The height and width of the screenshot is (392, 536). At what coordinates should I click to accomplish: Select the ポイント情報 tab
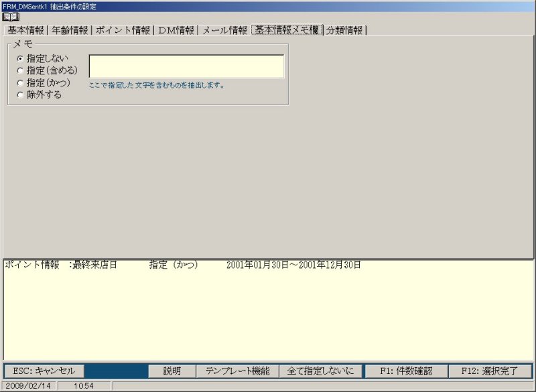tap(123, 30)
